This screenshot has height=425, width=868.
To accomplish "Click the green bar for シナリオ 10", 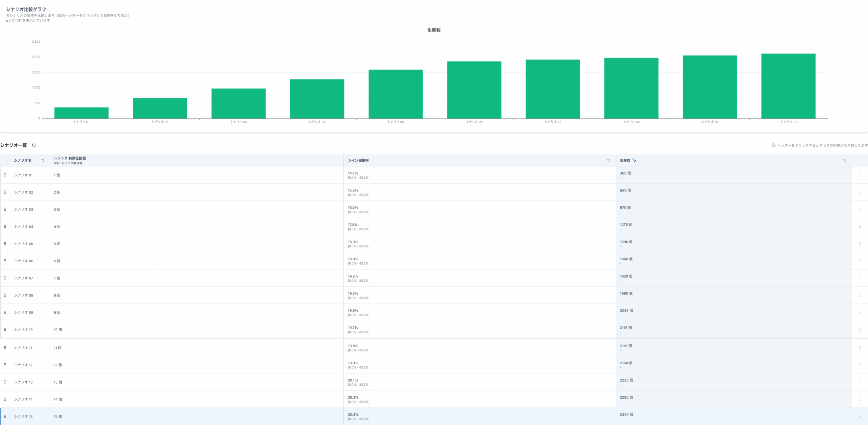I will pos(788,86).
